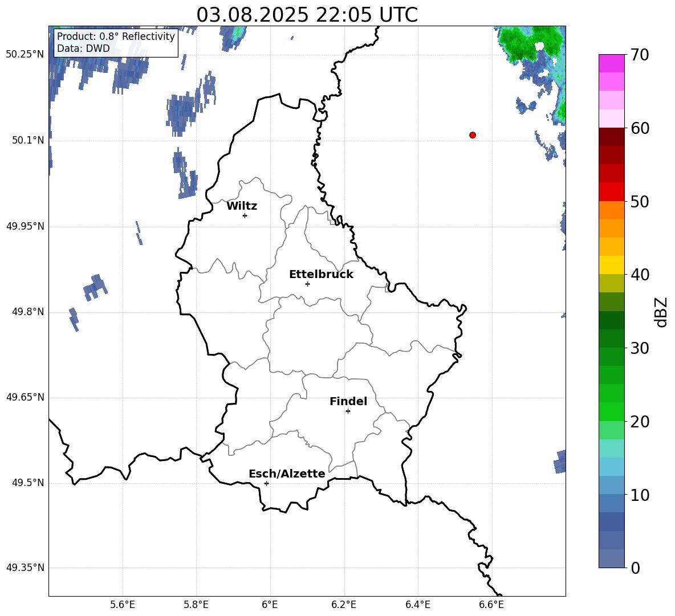Viewport: 675px width, 616px height.
Task: Click the longitude label 5.6°E
Action: [123, 605]
